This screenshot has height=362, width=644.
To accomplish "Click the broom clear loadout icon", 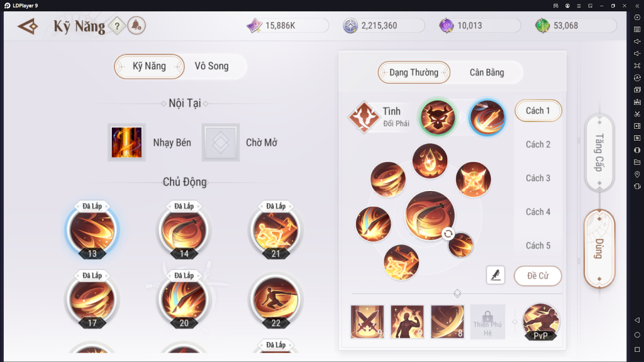I will 496,275.
